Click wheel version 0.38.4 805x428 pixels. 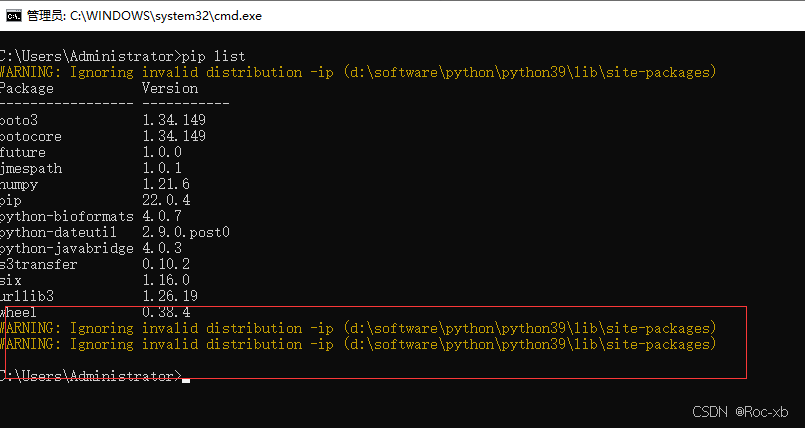pos(166,312)
